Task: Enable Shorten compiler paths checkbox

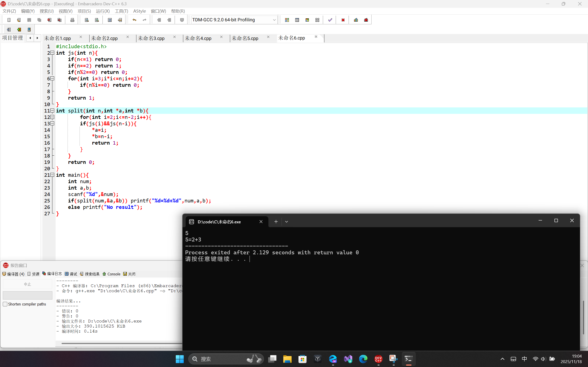Action: (5, 304)
